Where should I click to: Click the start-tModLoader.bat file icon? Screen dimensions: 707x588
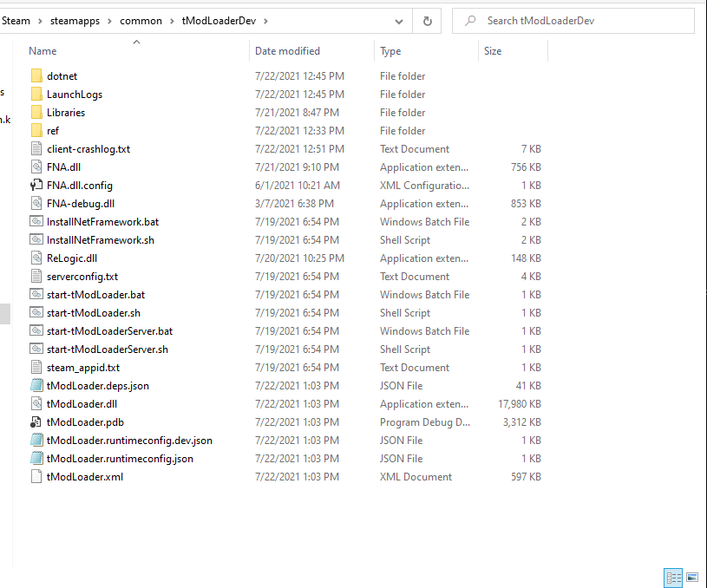36,295
